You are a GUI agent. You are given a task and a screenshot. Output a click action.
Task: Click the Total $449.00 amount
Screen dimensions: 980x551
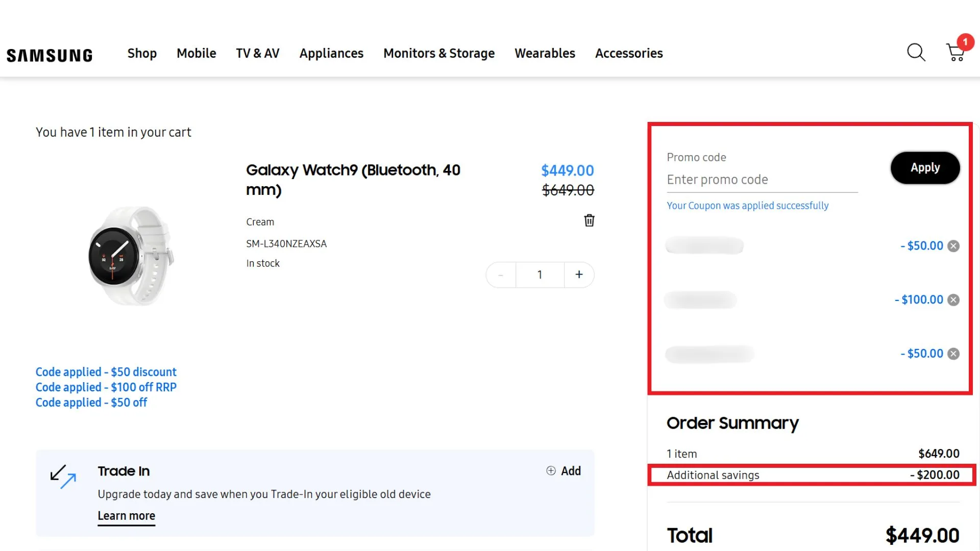point(922,536)
